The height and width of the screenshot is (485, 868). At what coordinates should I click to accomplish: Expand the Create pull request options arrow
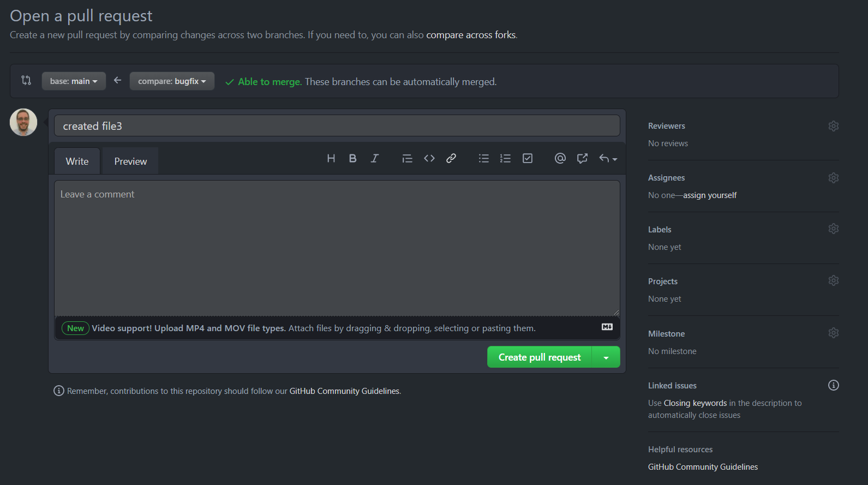point(606,357)
